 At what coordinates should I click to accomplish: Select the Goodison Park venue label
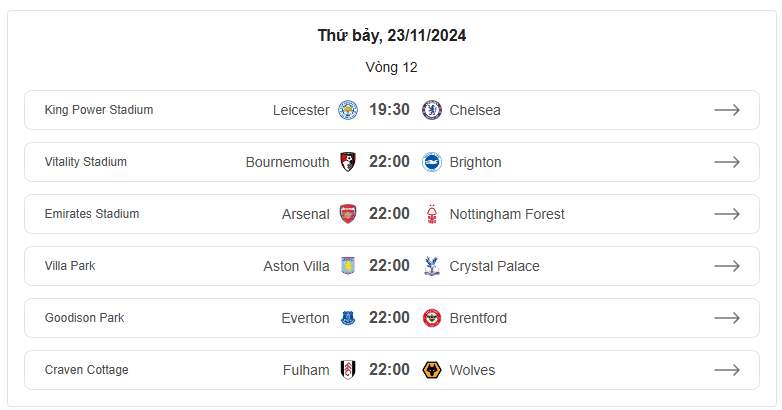(x=84, y=318)
